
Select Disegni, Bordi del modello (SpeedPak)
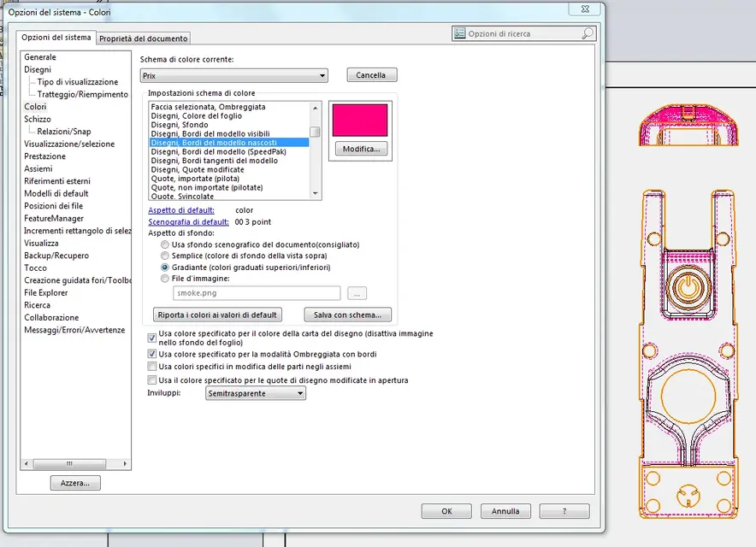point(218,152)
